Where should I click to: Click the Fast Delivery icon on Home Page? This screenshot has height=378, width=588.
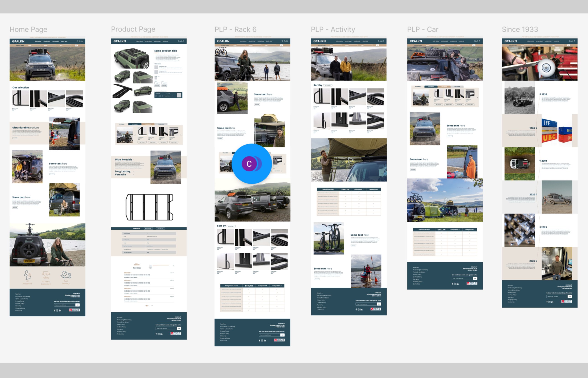click(66, 275)
